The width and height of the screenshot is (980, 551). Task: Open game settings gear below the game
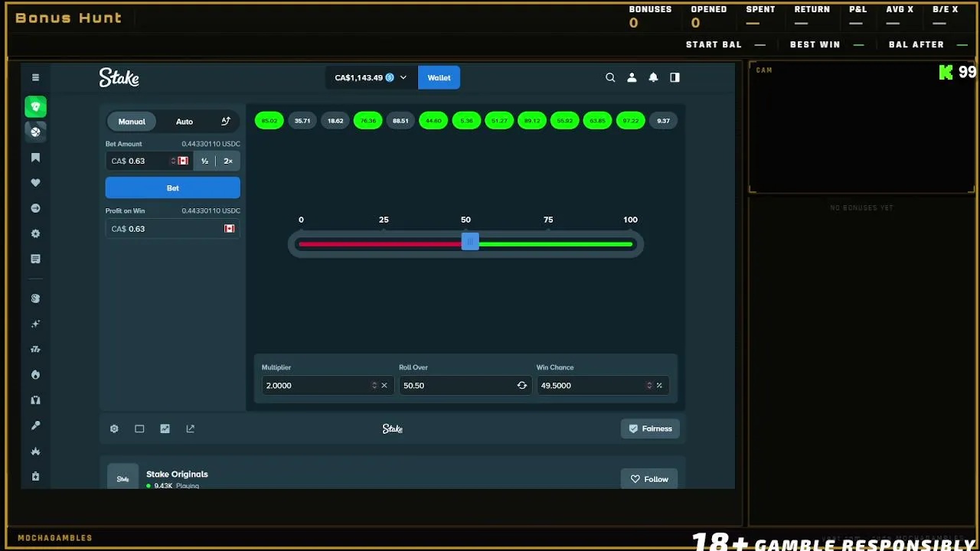[114, 429]
